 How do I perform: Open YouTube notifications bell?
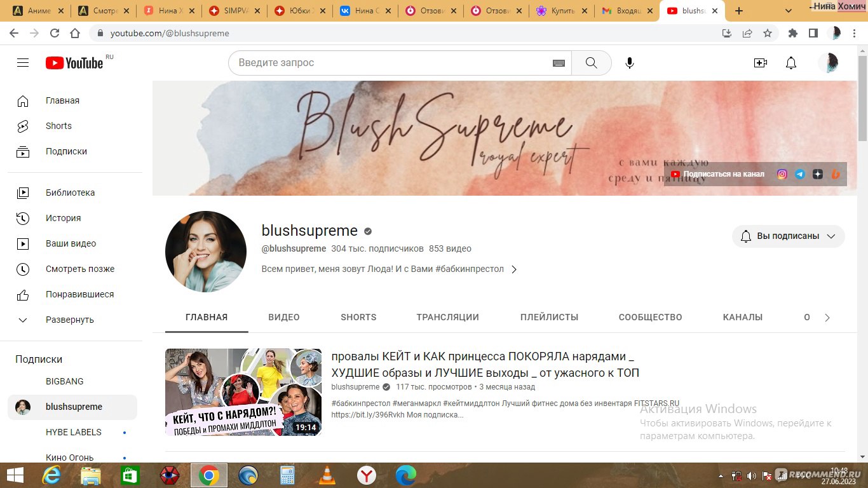point(791,63)
